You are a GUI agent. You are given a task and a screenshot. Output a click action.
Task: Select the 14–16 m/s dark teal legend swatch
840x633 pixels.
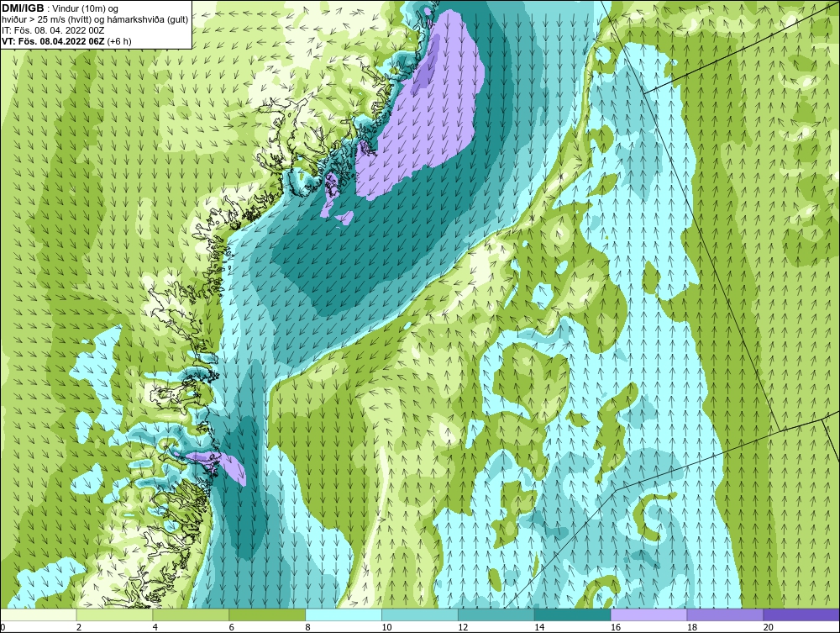[x=573, y=615]
